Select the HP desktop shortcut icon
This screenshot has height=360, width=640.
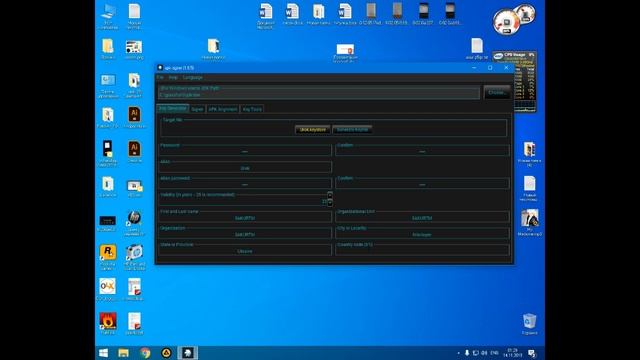(x=134, y=223)
